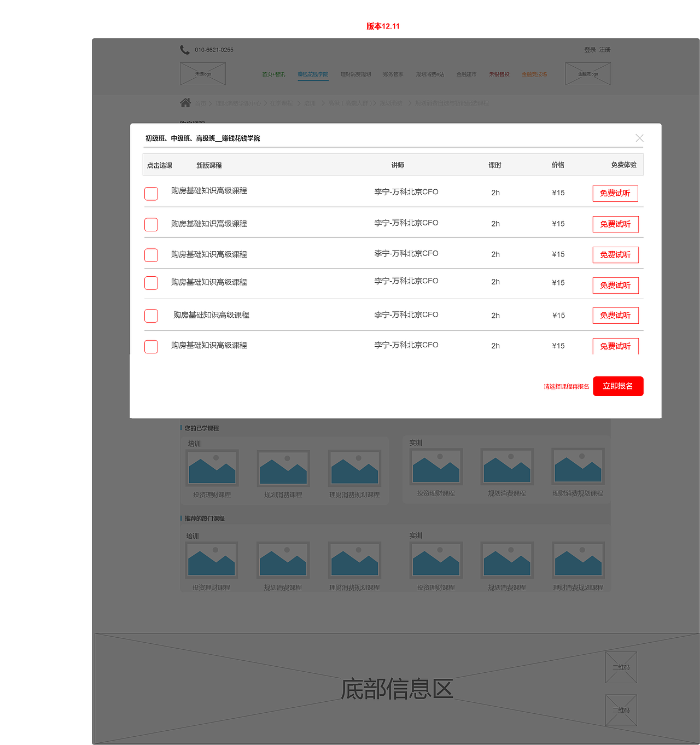Open the 金融超市 menu item
This screenshot has height=745, width=700.
(x=466, y=74)
